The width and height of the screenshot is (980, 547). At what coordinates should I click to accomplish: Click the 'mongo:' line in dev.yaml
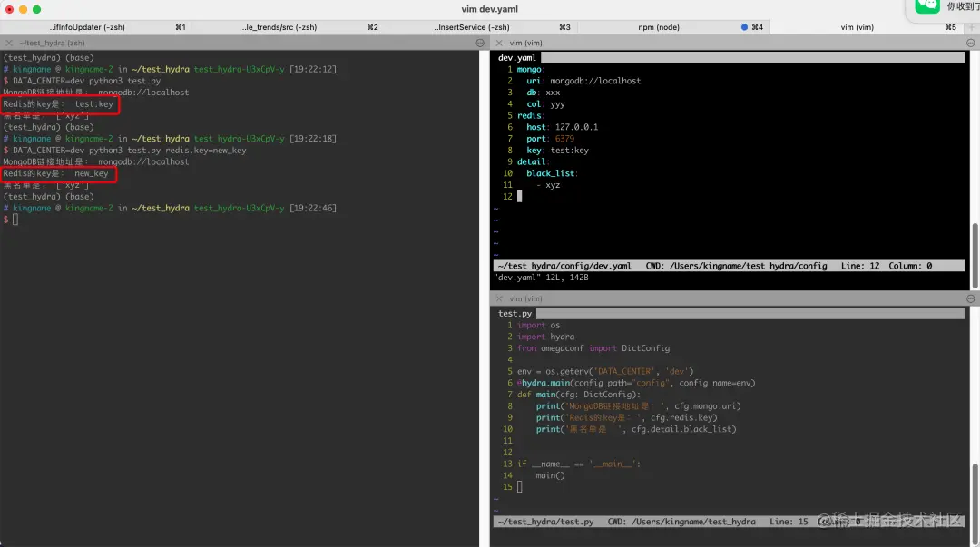(531, 69)
